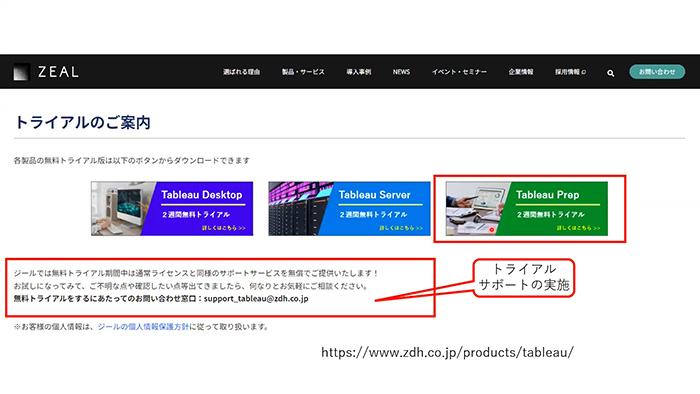Click 詳しくはこちら on Tableau Server banner
700x394 pixels.
tap(401, 228)
